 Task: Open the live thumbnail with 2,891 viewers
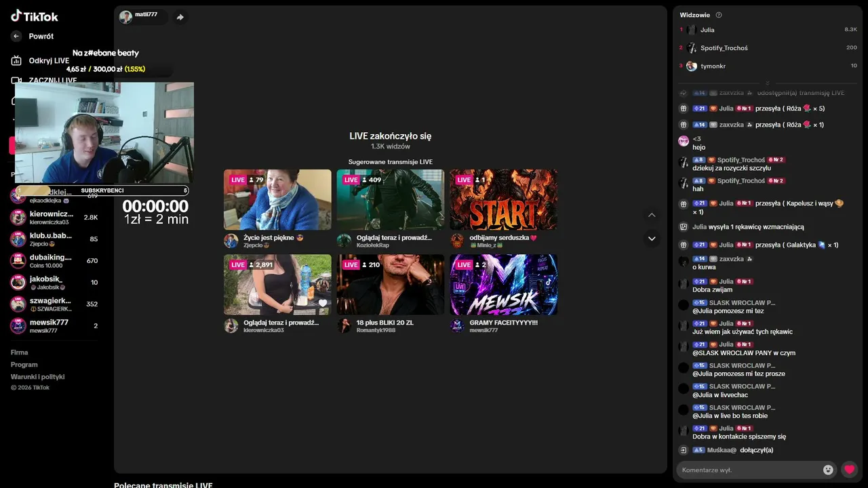coord(277,285)
